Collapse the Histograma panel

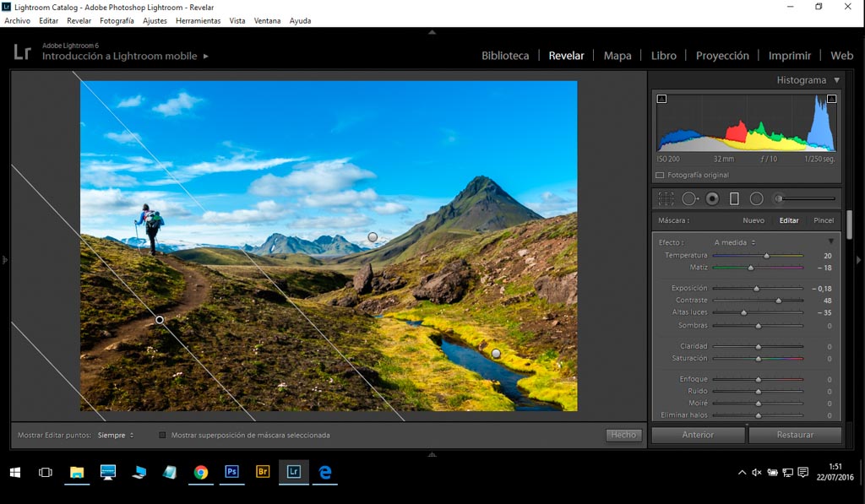(x=836, y=80)
